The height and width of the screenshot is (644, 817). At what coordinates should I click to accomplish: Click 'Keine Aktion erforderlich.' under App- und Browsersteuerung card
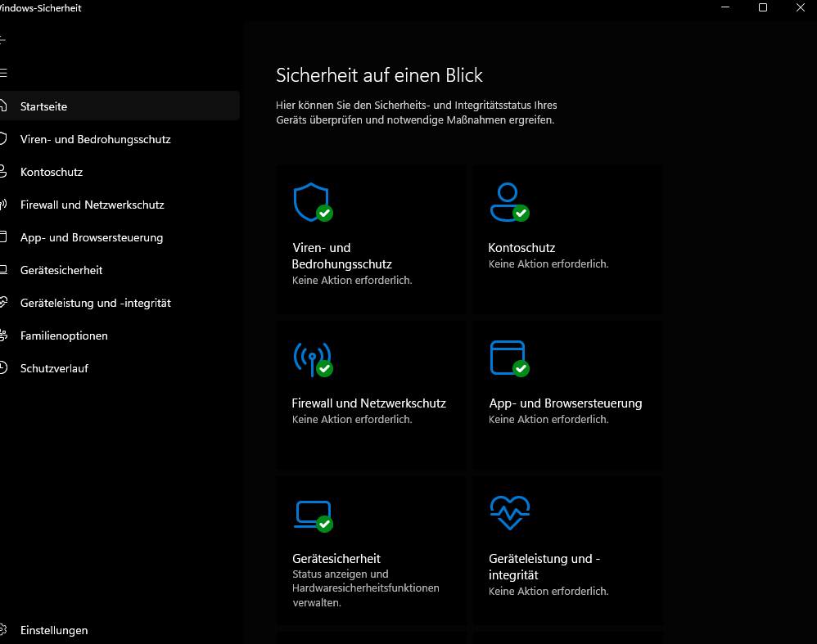548,420
